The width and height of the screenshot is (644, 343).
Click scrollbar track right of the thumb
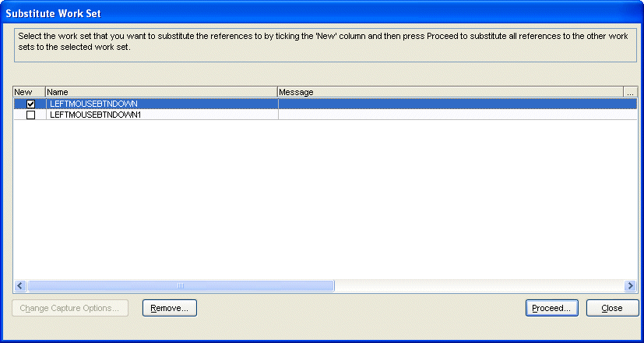(x=479, y=286)
